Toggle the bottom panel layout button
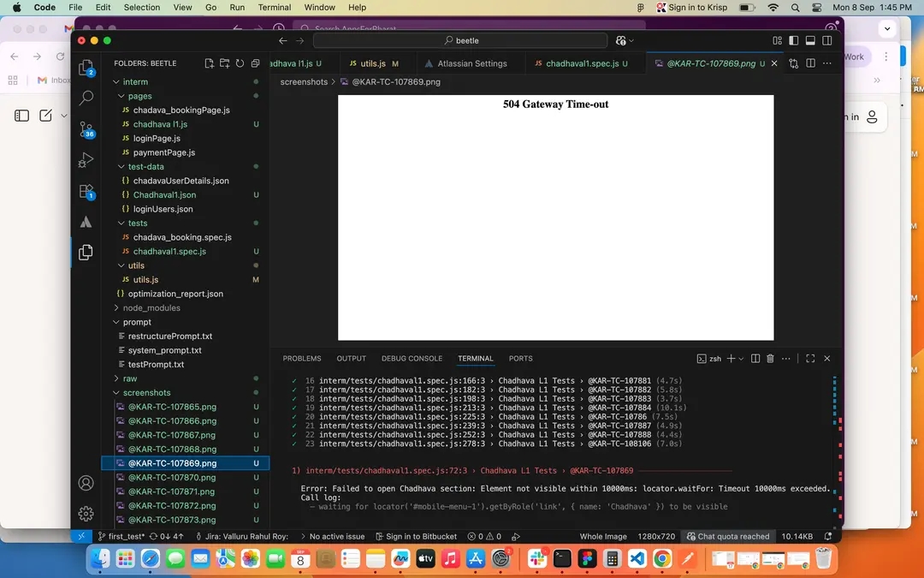Screen dimensions: 924x578 (811, 40)
